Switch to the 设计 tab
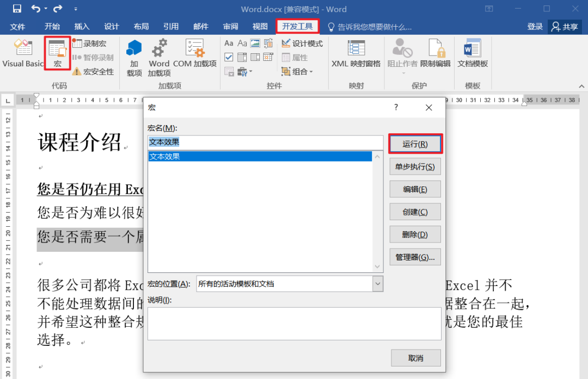This screenshot has height=379, width=588. tap(112, 27)
